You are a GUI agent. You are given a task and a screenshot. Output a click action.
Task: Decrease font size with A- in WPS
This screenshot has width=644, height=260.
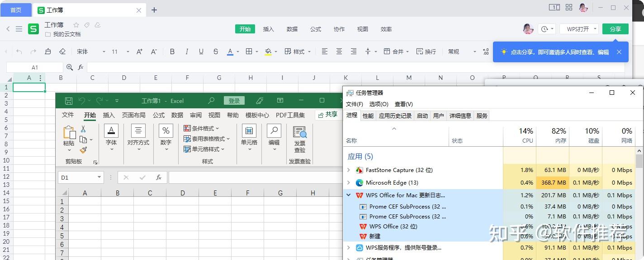154,52
